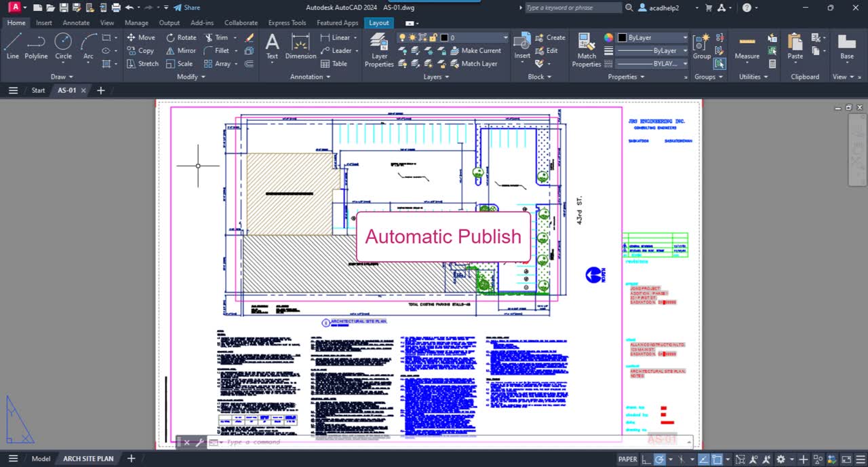Expand the Draw panel options
Viewport: 868px width, 467px height.
62,77
